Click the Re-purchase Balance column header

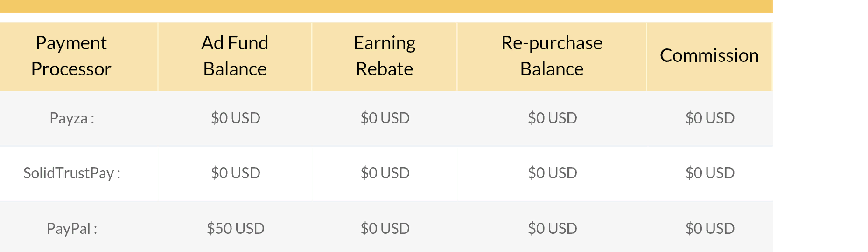pyautogui.click(x=552, y=56)
